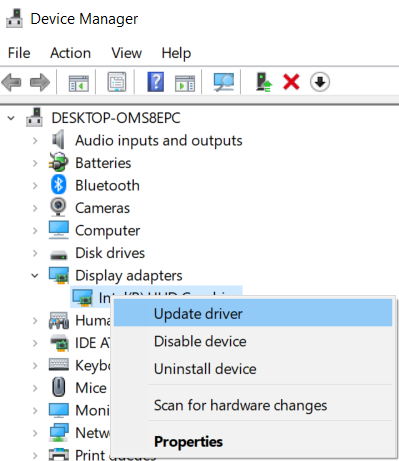Click the Keyboards icon
Viewport: 399px width, 461px height.
pos(59,364)
